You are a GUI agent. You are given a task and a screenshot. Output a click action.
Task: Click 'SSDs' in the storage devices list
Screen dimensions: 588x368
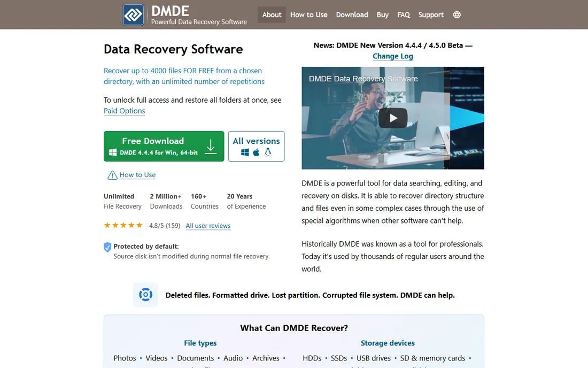tap(339, 358)
